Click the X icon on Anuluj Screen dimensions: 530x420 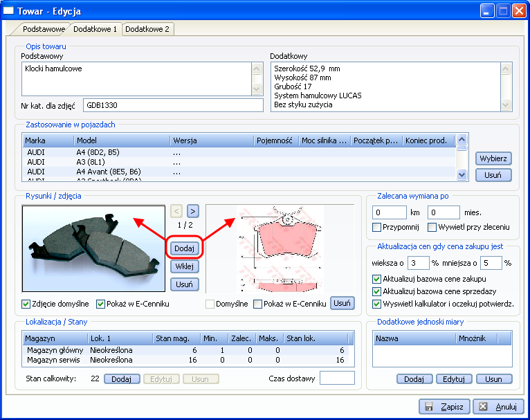pos(484,406)
